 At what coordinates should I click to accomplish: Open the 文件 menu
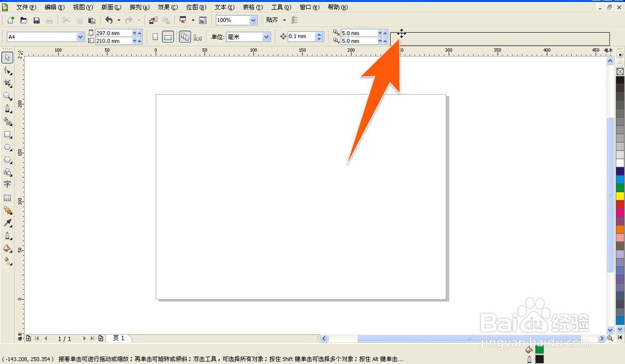coord(26,7)
